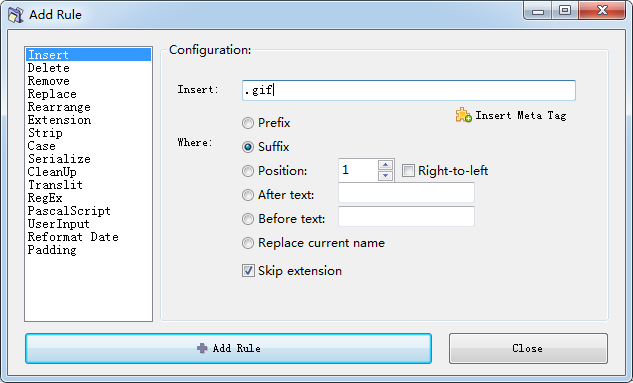Pick RegEx in the rule list
This screenshot has height=383, width=633.
tap(88, 198)
